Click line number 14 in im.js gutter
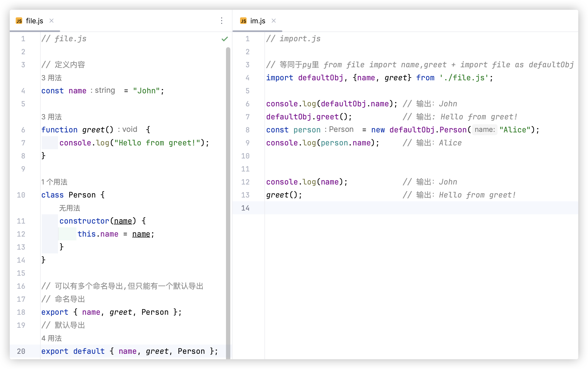 click(245, 208)
